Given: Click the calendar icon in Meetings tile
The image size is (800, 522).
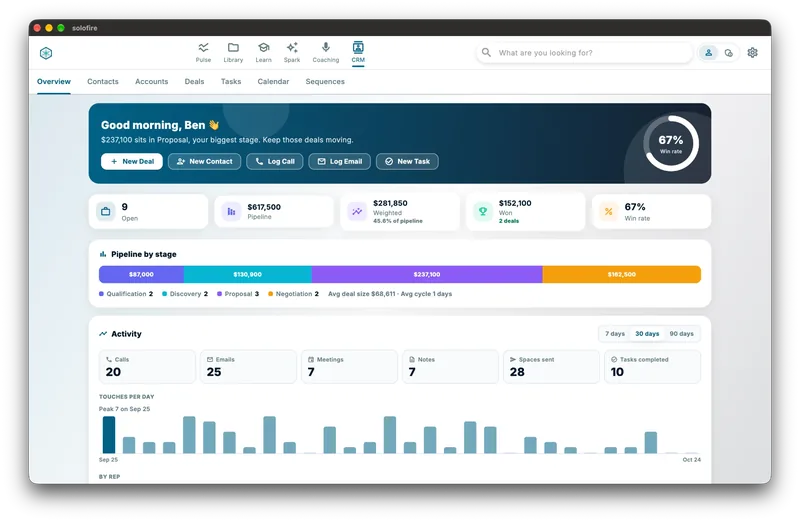Looking at the screenshot, I should pos(311,359).
